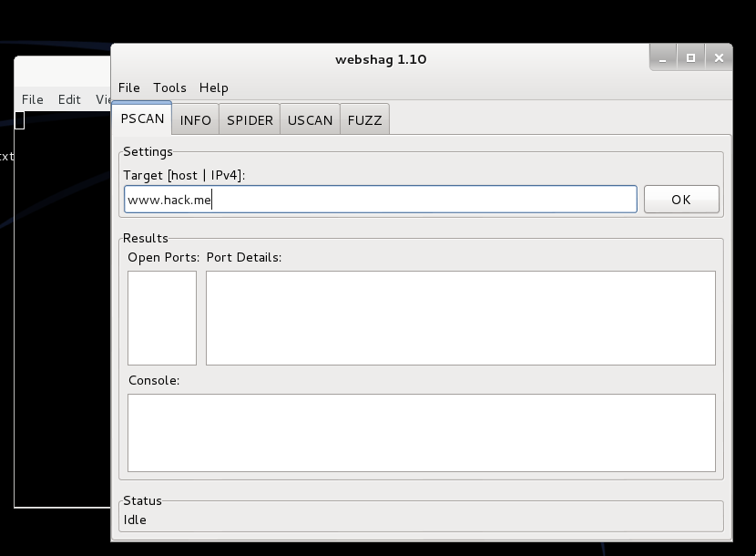
Task: Switch to the FUZZ tab
Action: (363, 118)
